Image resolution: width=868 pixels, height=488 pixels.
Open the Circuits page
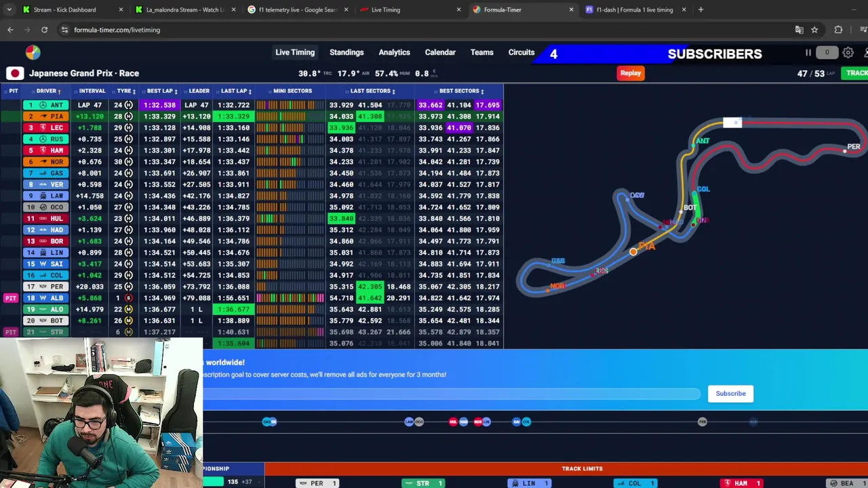521,52
